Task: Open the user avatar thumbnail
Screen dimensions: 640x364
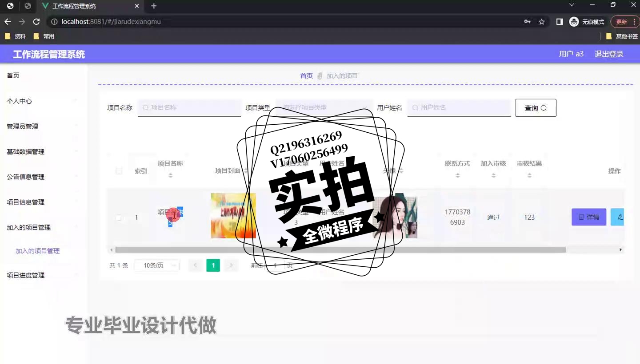Action: (395, 216)
